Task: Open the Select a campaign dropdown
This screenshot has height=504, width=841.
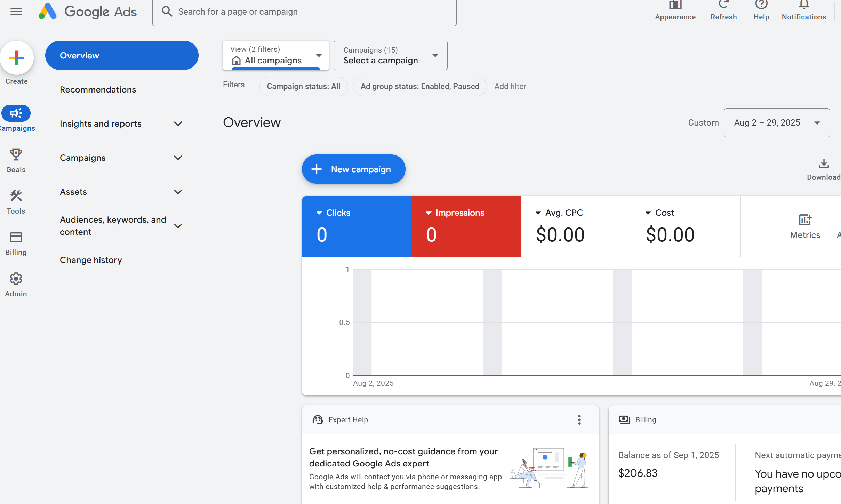Action: pos(390,56)
